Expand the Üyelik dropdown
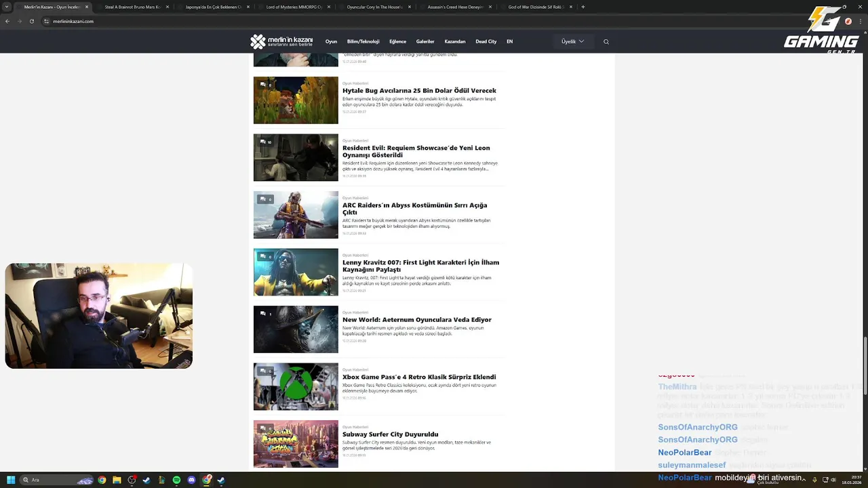868x488 pixels. [573, 41]
